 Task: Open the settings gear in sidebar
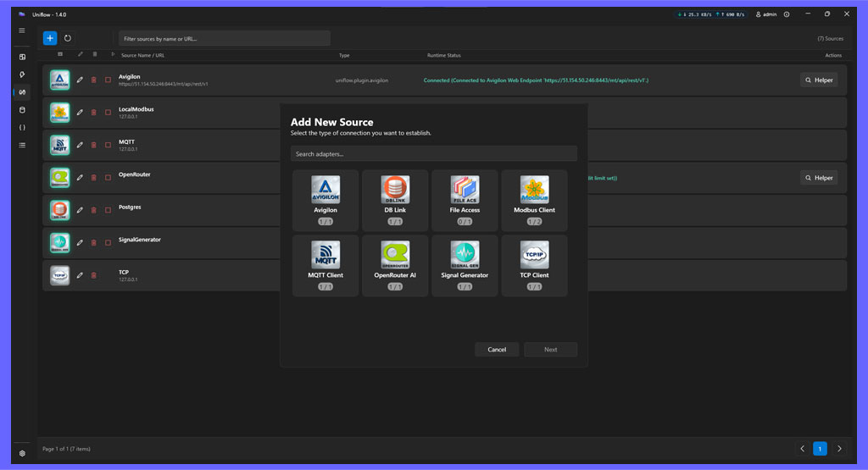[x=22, y=453]
